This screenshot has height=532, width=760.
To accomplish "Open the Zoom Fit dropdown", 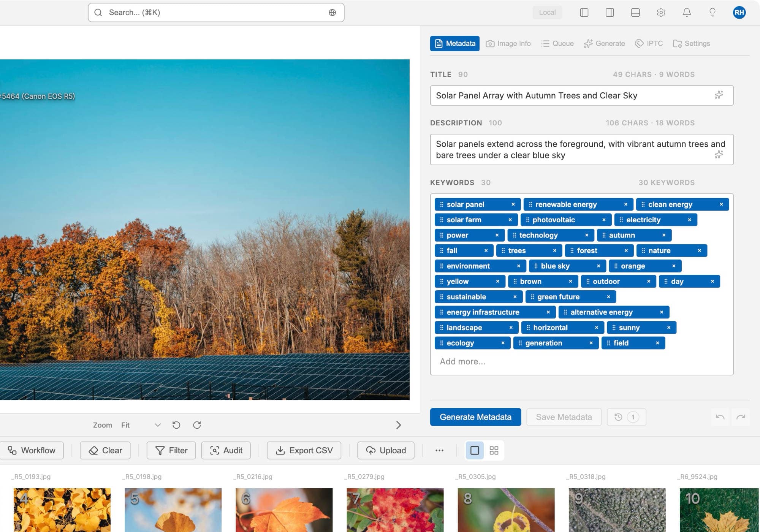I will coord(141,425).
